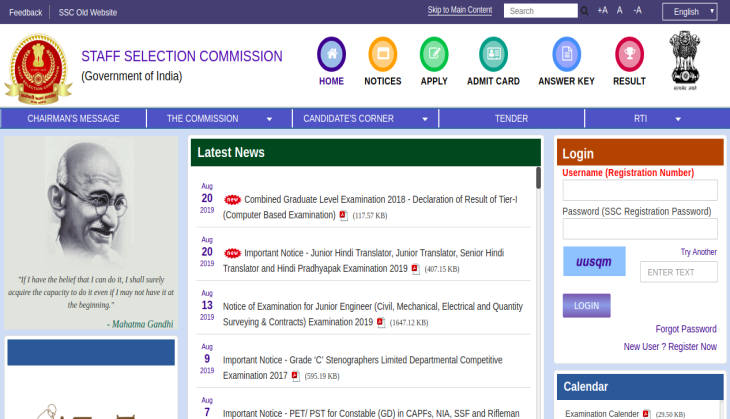730x419 pixels.
Task: Open the NOTICES icon
Action: point(383,54)
